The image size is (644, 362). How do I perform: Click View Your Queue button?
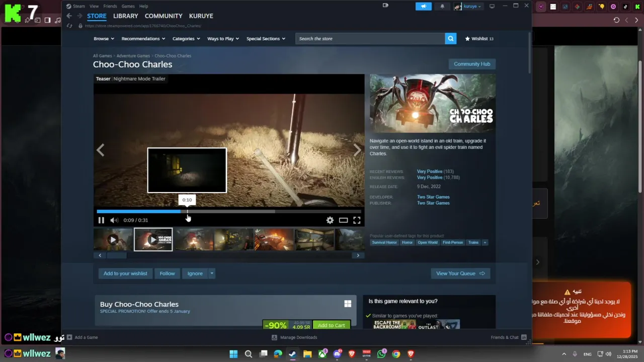tap(460, 274)
